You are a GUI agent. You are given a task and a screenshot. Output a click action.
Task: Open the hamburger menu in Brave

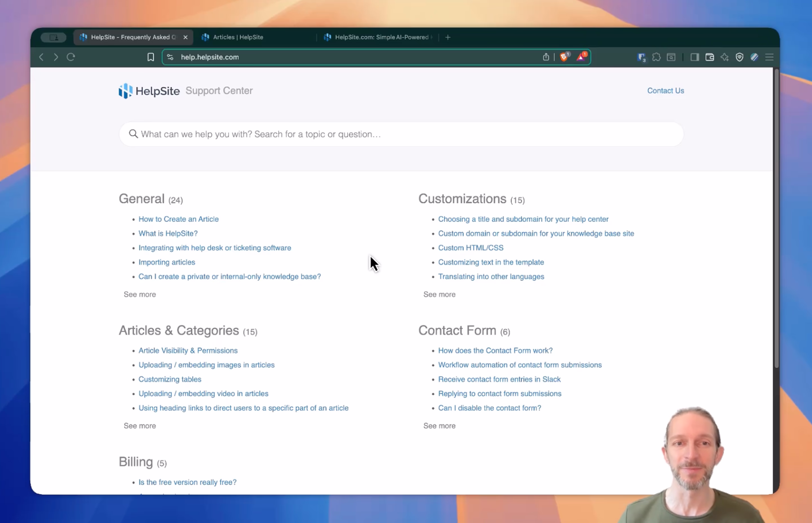pos(769,57)
